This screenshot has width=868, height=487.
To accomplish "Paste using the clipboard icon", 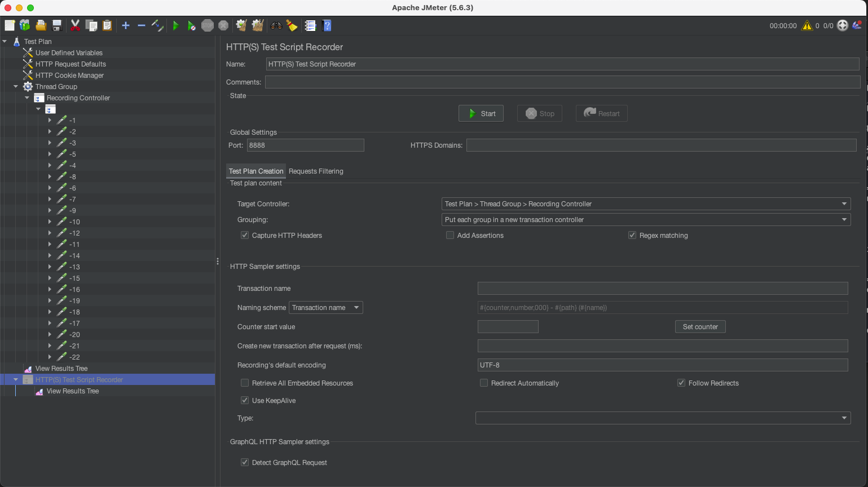I will [107, 25].
